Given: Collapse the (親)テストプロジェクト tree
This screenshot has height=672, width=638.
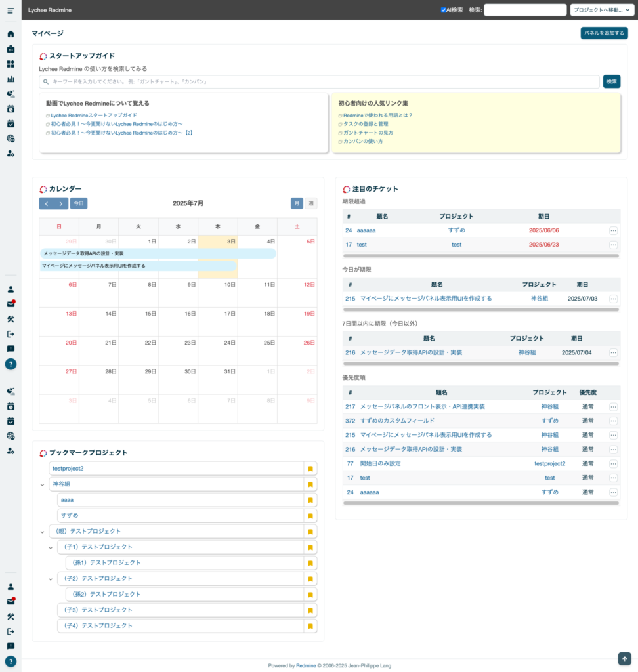Looking at the screenshot, I should pos(42,532).
